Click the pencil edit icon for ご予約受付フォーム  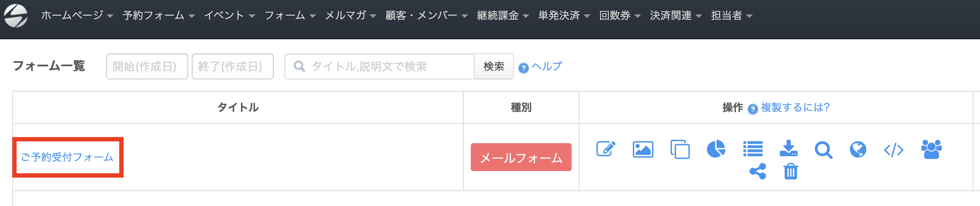[606, 149]
